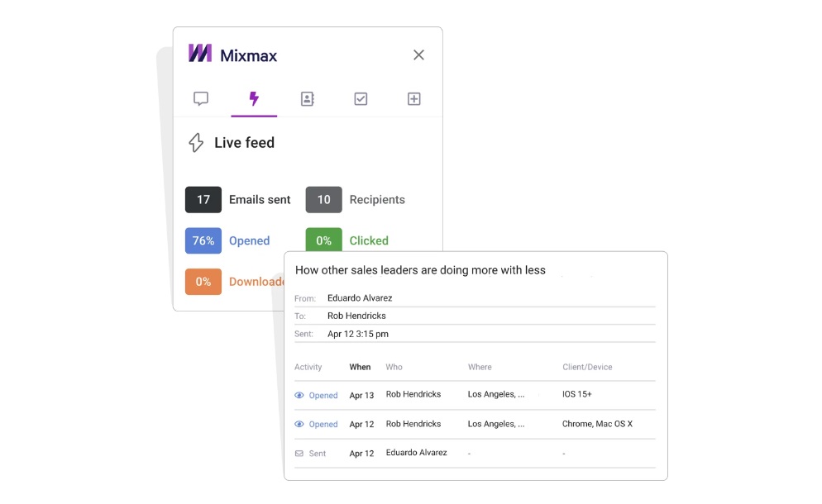Toggle the tasks checkmark in the top navigation
Viewport: 822px width, 504px height.
click(x=361, y=98)
